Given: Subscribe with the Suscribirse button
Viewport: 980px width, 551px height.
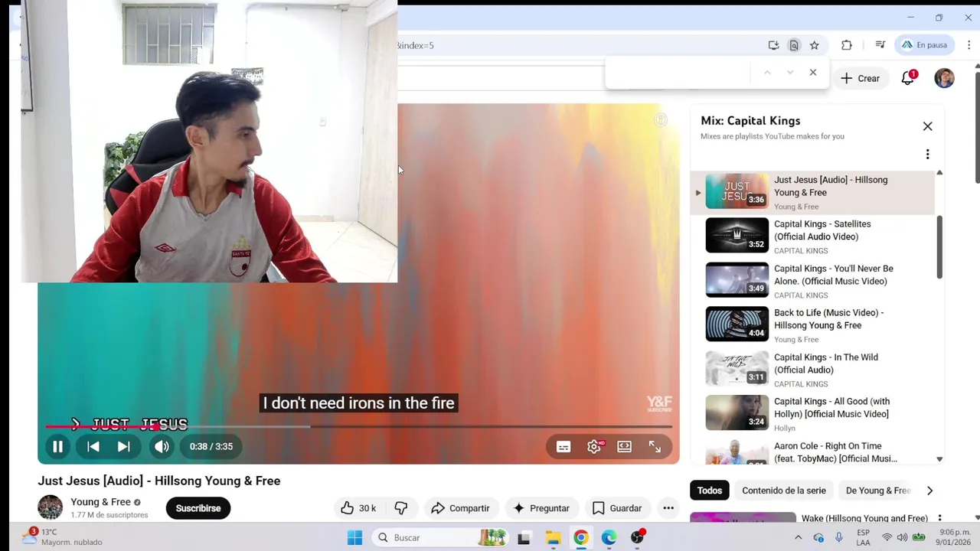Looking at the screenshot, I should (198, 508).
